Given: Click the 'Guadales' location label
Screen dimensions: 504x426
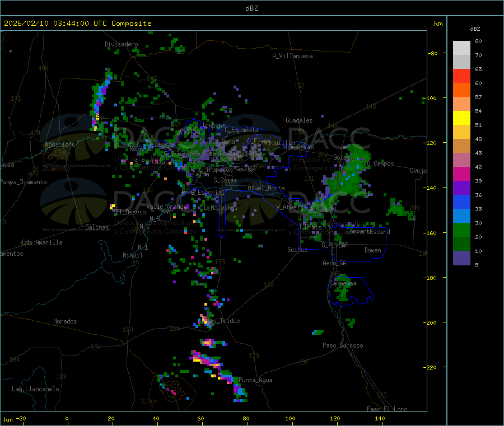Looking at the screenshot, I should tap(299, 120).
